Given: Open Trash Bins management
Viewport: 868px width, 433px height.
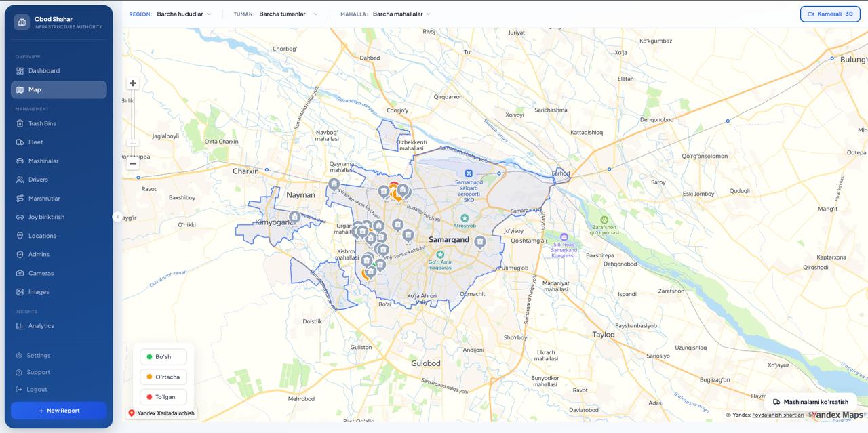Looking at the screenshot, I should coord(58,123).
